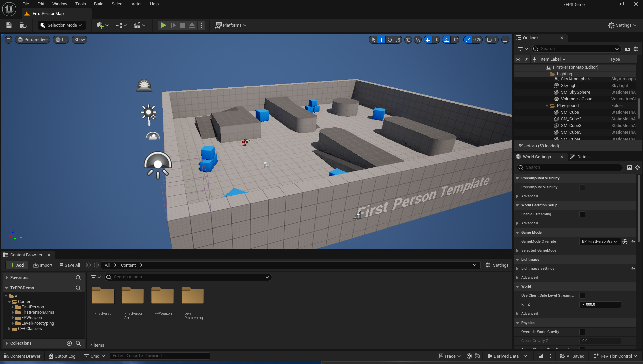The image size is (643, 364).
Task: Open the Actor menu
Action: click(137, 4)
